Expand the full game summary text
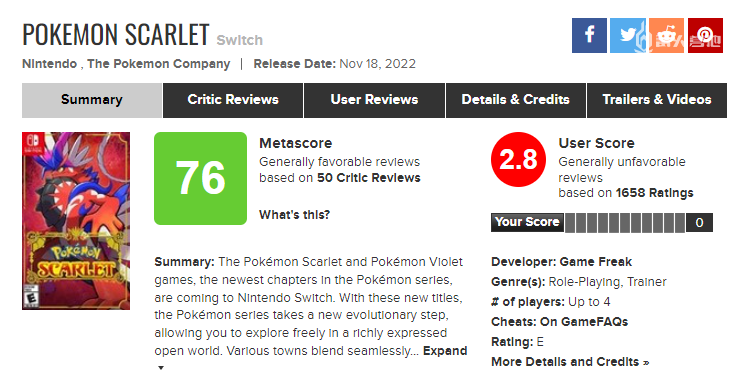The width and height of the screenshot is (742, 381). point(445,351)
